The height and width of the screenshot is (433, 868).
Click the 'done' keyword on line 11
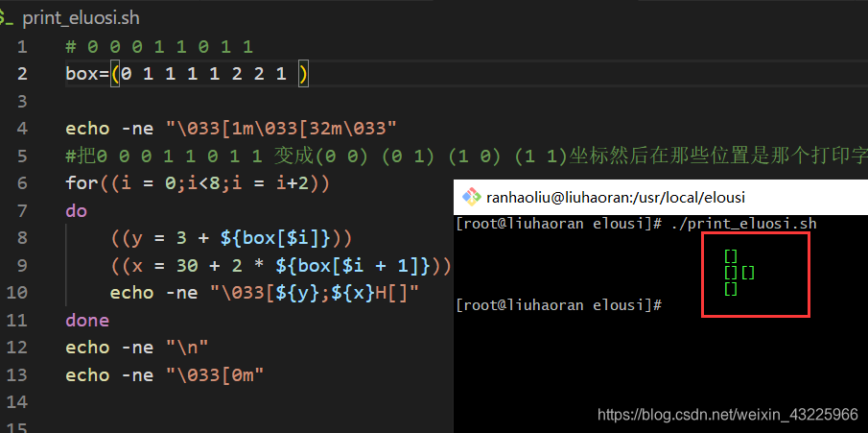[87, 321]
